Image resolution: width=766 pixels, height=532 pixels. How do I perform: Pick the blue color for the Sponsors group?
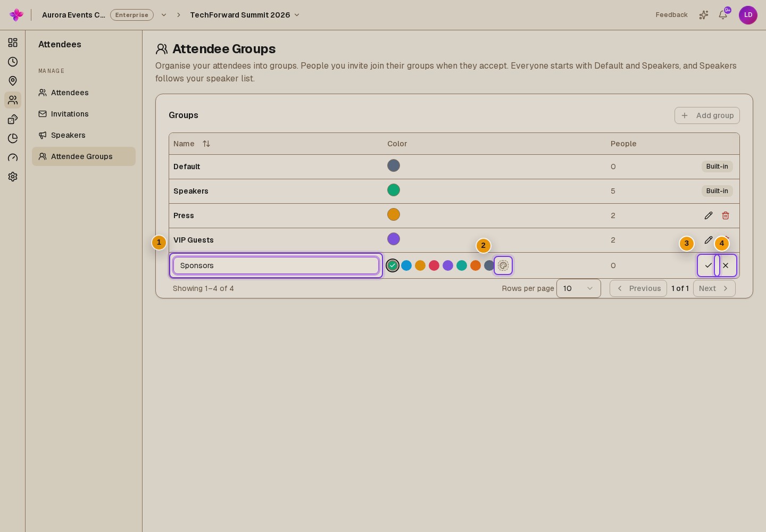(406, 265)
